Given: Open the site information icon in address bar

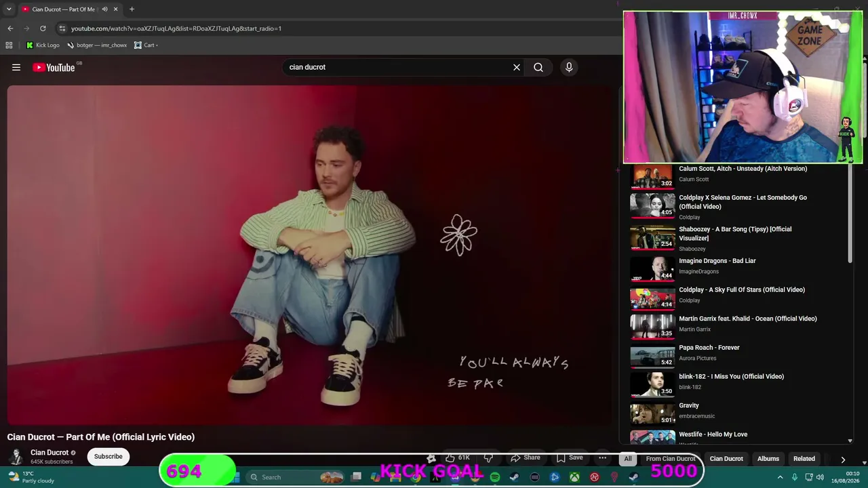Looking at the screenshot, I should coord(62,28).
